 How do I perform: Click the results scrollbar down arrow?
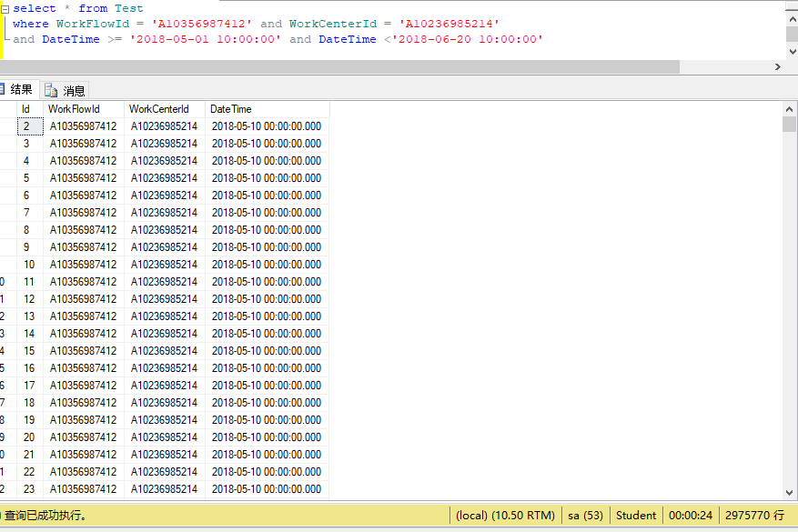[789, 492]
